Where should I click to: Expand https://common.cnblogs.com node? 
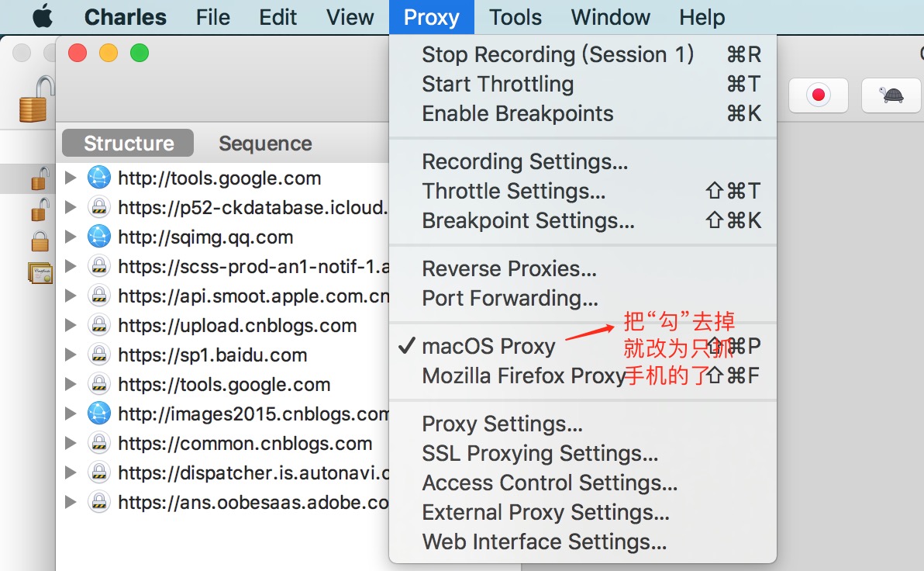click(x=71, y=443)
